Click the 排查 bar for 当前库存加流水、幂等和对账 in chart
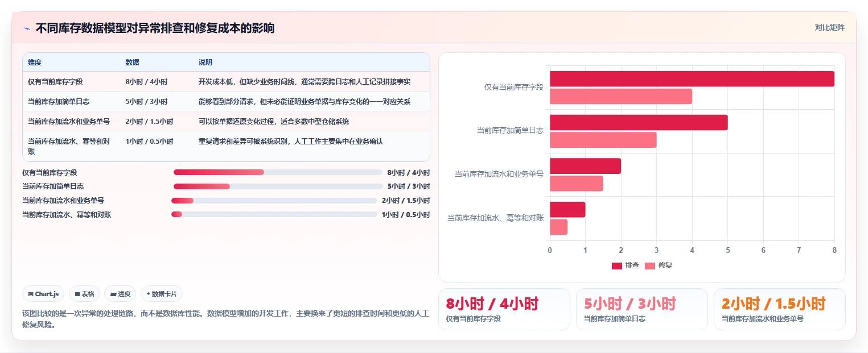This screenshot has width=868, height=353. click(x=567, y=209)
